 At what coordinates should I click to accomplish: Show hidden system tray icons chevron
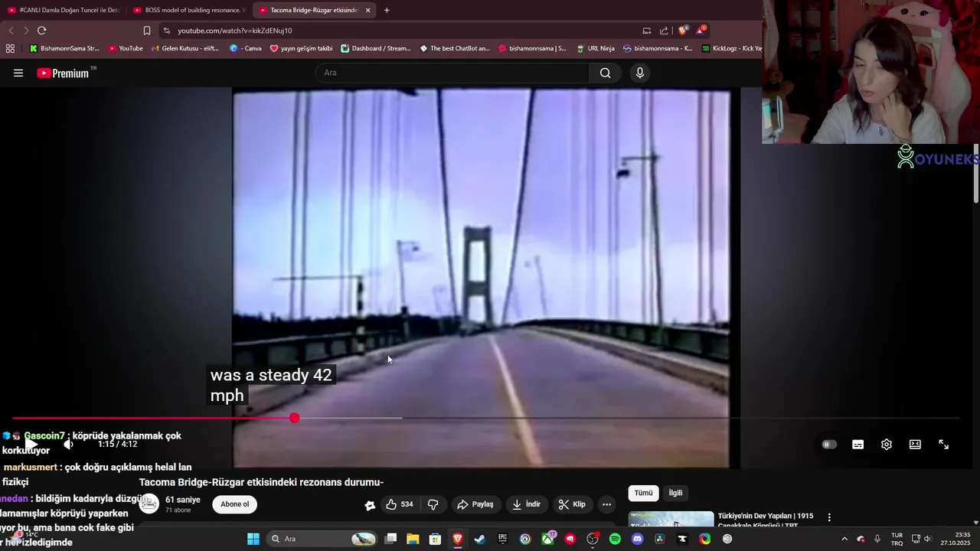pyautogui.click(x=844, y=539)
